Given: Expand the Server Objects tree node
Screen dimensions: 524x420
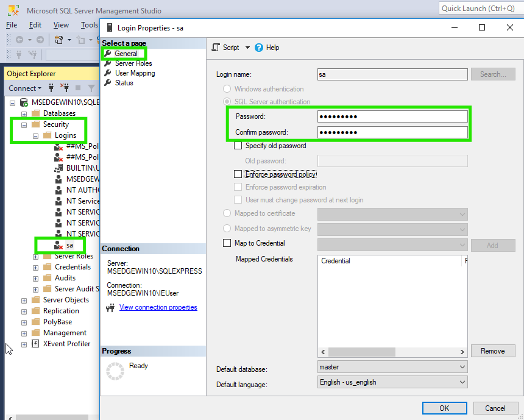Looking at the screenshot, I should point(23,299).
